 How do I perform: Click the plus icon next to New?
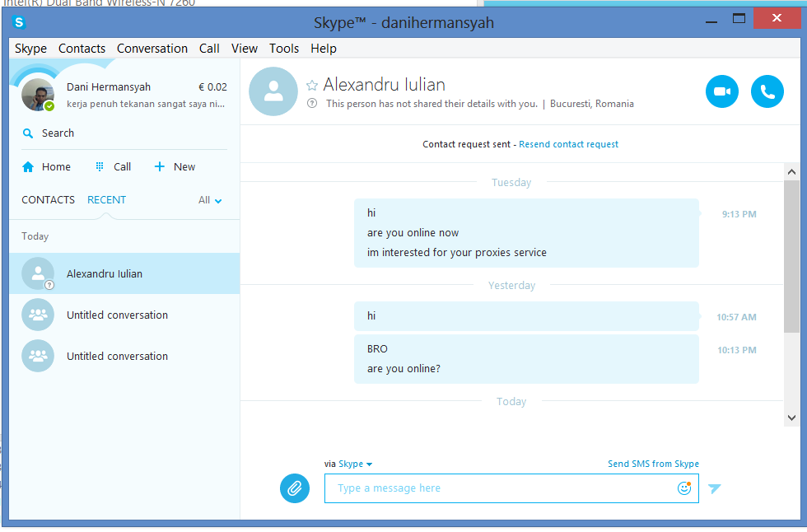[160, 166]
